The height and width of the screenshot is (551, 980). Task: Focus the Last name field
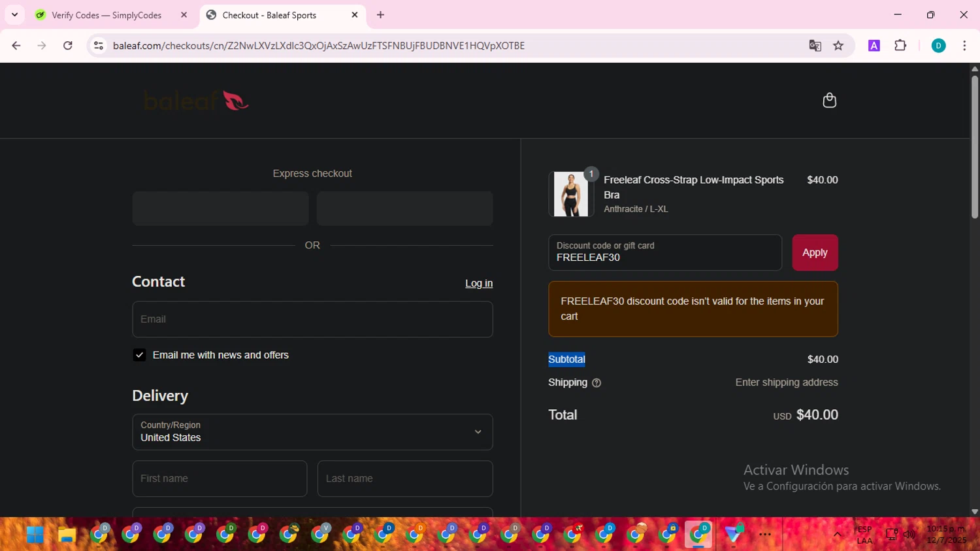(x=405, y=478)
